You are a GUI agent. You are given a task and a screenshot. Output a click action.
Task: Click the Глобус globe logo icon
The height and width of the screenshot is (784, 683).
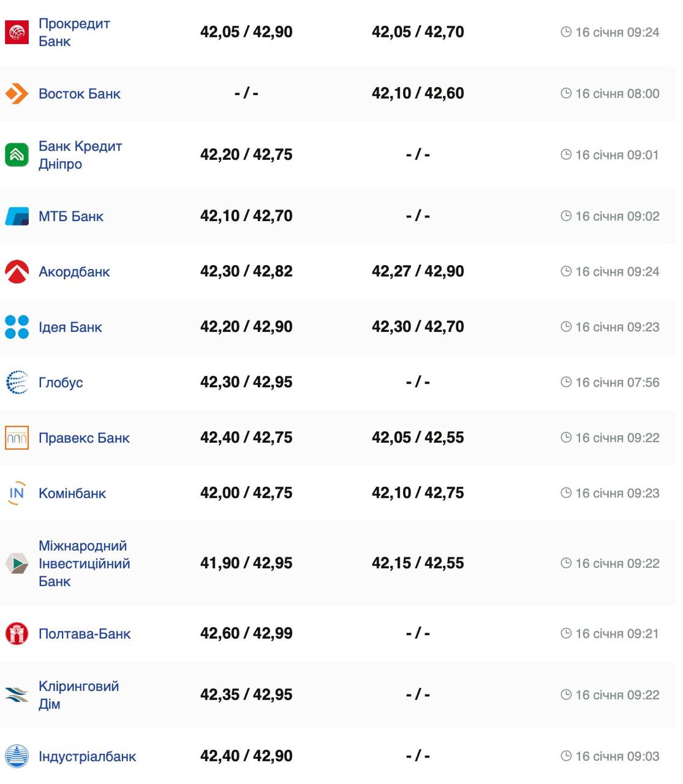coord(17,382)
